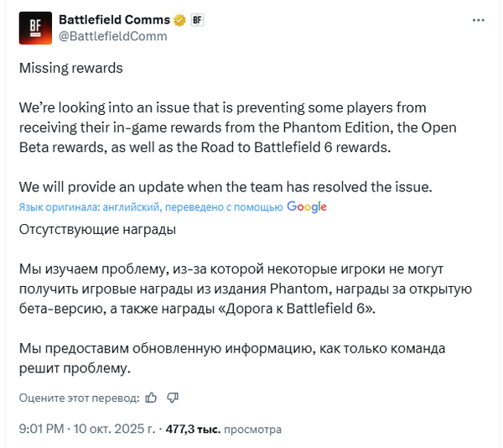Viewport: 503px width, 448px height.
Task: Click the Google logo in translation note
Action: point(307,206)
